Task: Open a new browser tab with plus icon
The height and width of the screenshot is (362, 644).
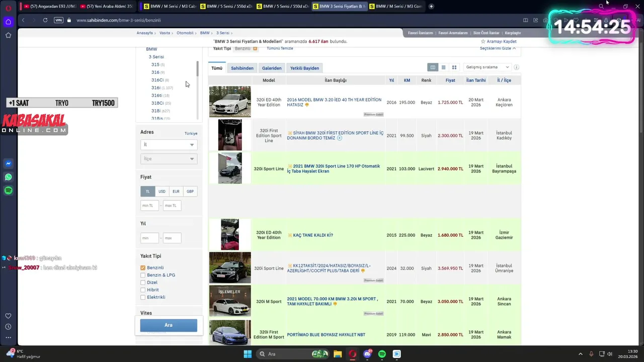Action: 431,6
